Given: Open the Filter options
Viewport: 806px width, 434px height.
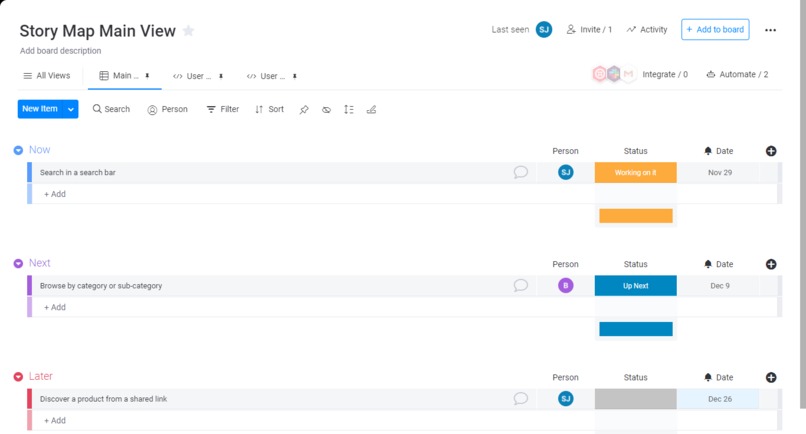Looking at the screenshot, I should coord(223,109).
